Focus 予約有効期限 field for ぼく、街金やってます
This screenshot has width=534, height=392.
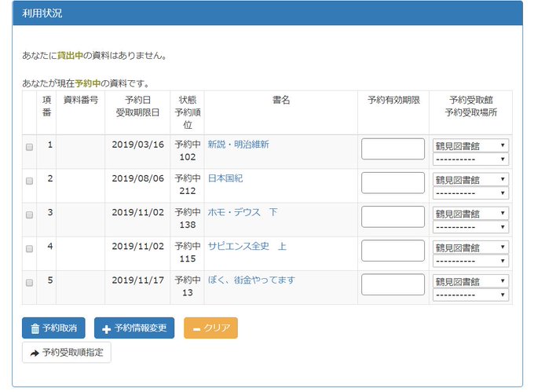(393, 284)
